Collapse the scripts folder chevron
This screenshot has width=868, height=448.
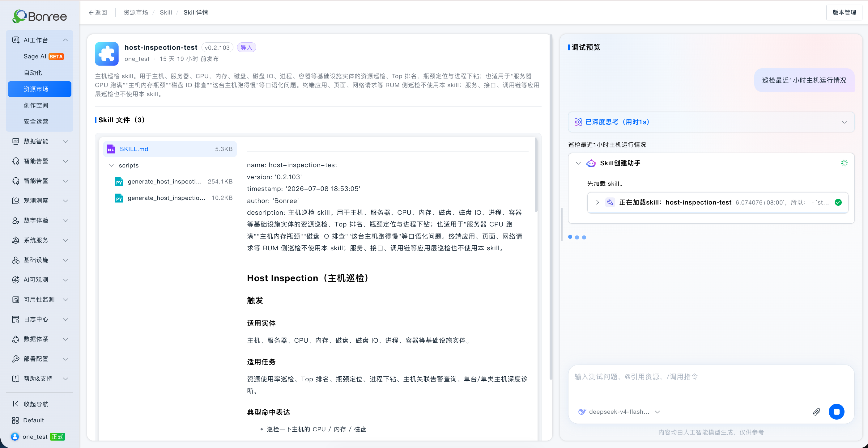tap(111, 165)
